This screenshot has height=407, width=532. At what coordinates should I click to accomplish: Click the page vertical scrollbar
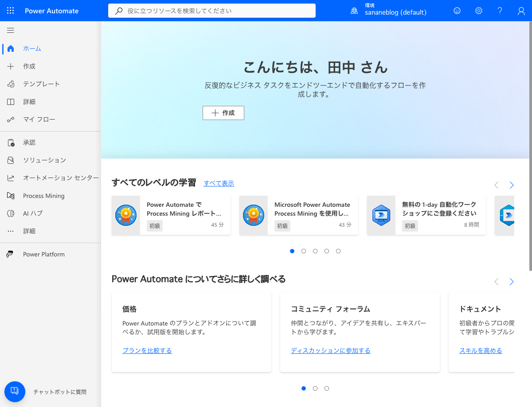[530, 146]
